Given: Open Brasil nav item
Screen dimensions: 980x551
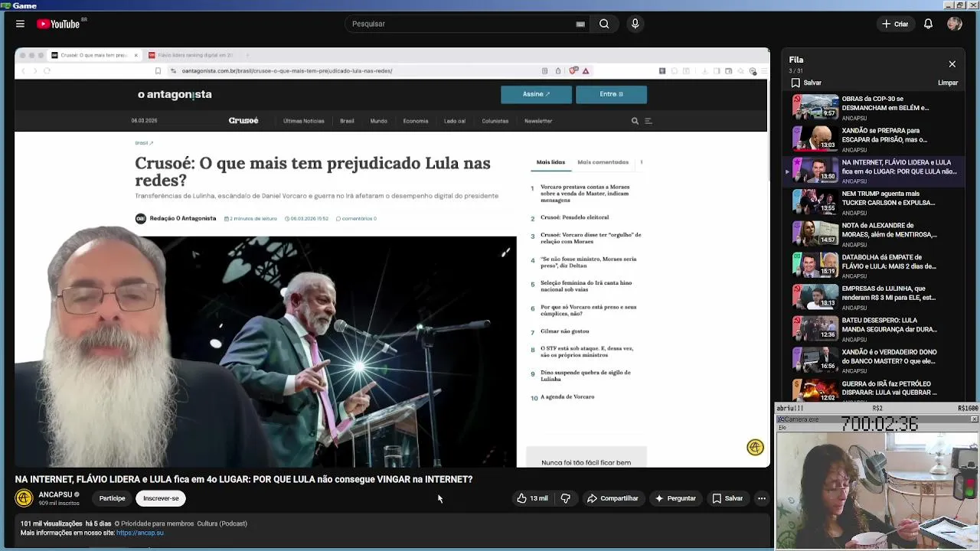Looking at the screenshot, I should pyautogui.click(x=347, y=121).
